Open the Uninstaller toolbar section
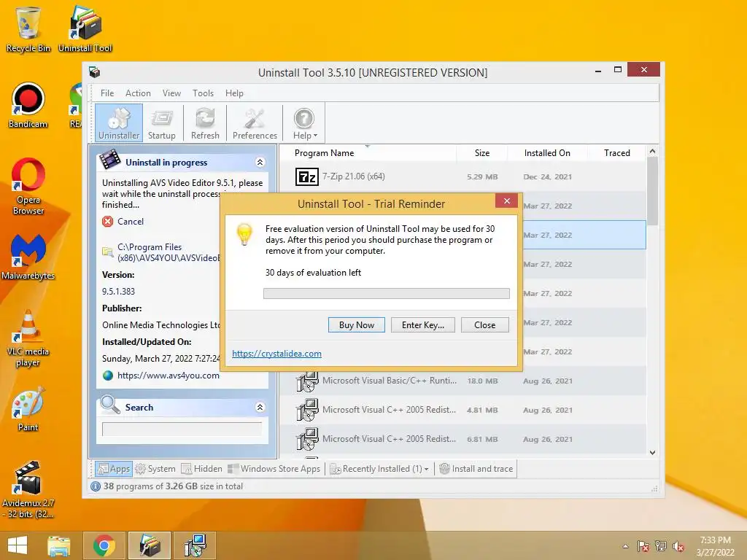 pyautogui.click(x=119, y=123)
